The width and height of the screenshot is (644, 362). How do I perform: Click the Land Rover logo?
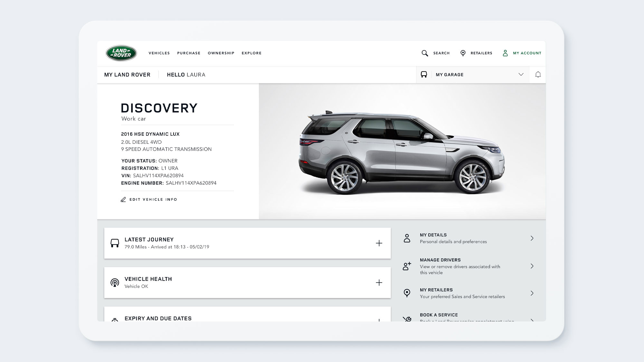click(121, 53)
